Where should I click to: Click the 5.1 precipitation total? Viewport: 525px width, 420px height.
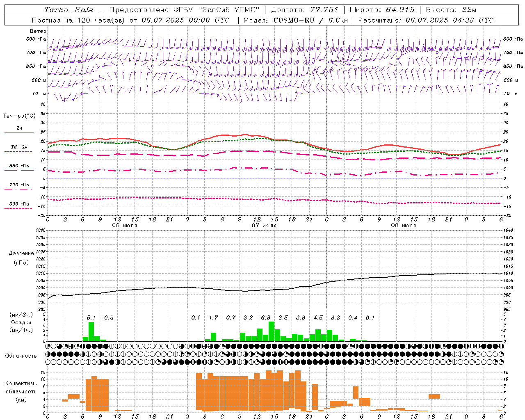(91, 317)
